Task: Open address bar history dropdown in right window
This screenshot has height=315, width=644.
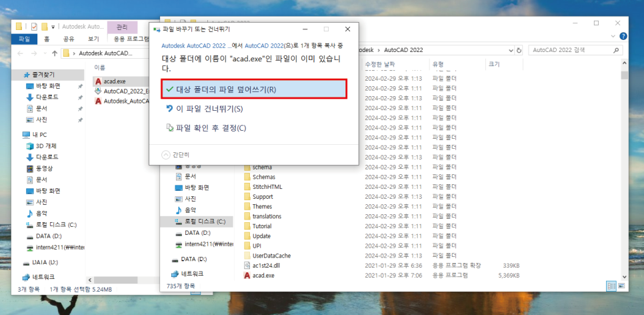Action: [x=511, y=50]
